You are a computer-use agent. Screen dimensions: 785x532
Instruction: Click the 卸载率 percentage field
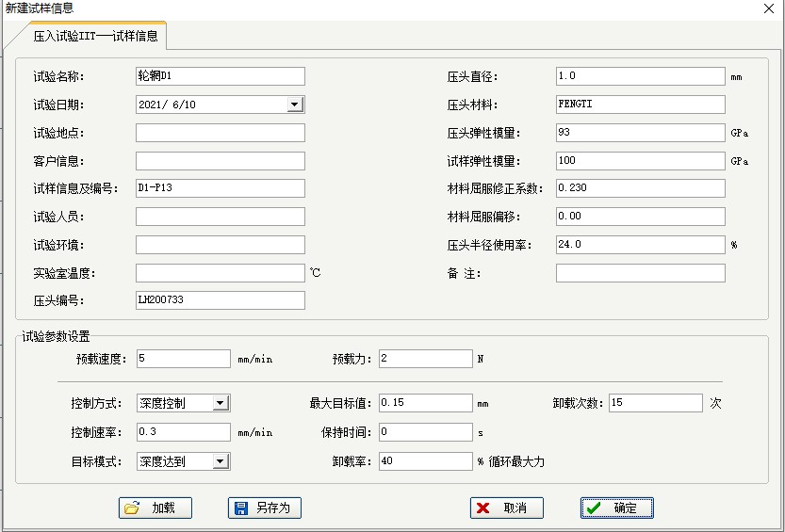(425, 461)
